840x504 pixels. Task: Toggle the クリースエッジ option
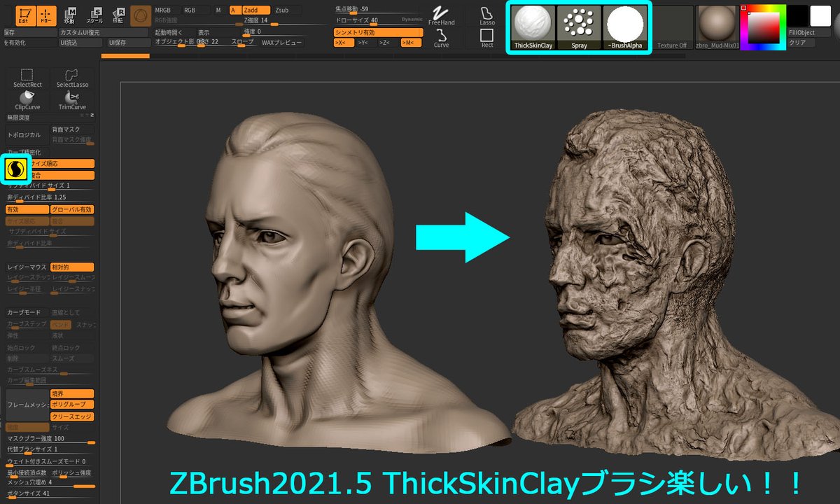72,416
